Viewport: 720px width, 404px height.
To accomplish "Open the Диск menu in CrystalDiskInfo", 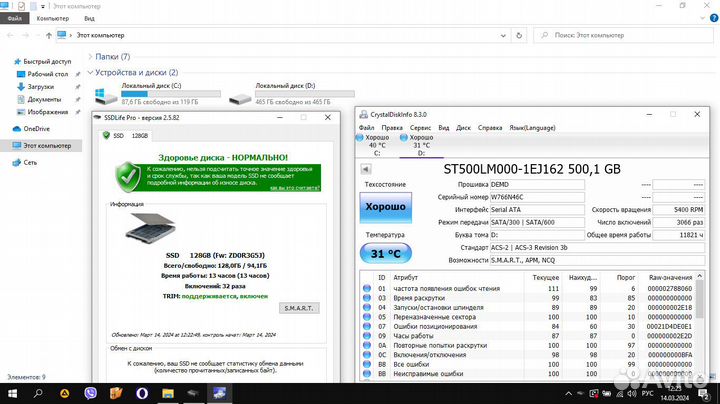I will pos(463,128).
